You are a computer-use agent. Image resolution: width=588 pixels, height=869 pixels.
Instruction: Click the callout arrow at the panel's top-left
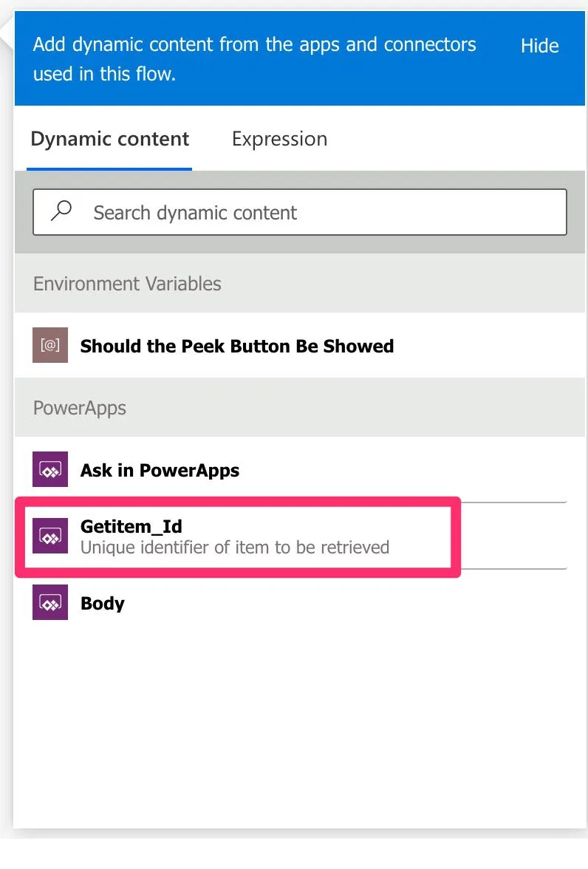click(x=8, y=33)
